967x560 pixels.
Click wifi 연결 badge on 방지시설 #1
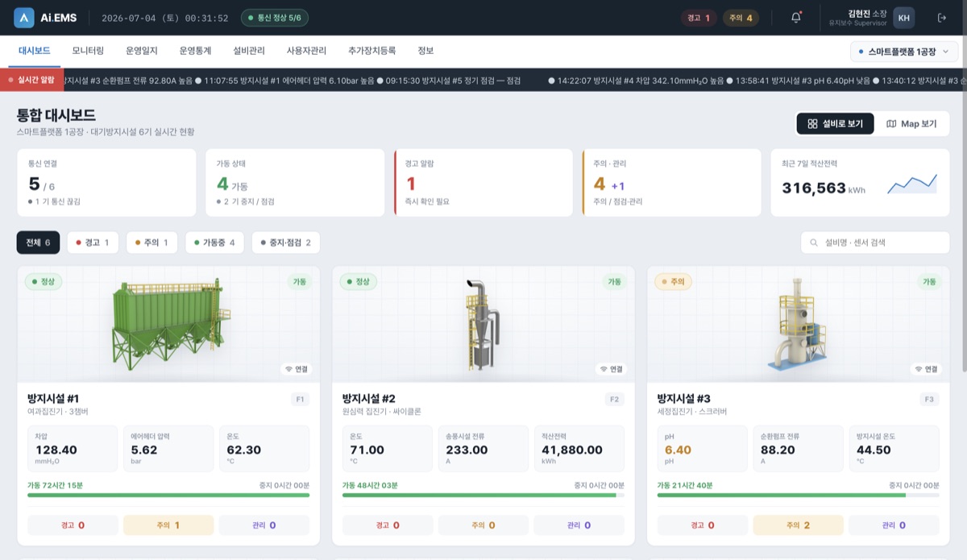[x=296, y=369]
